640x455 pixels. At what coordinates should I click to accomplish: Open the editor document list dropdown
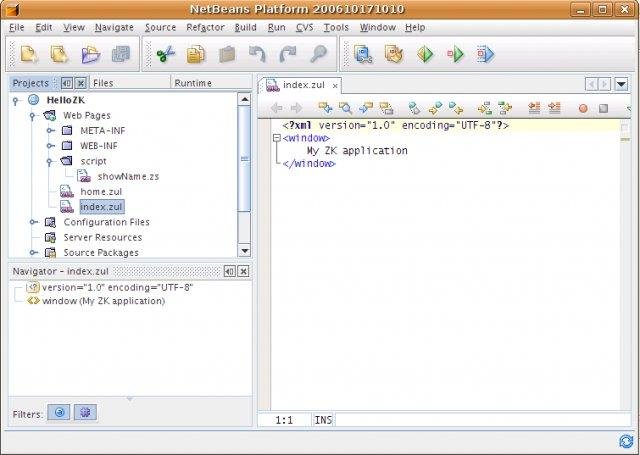621,84
